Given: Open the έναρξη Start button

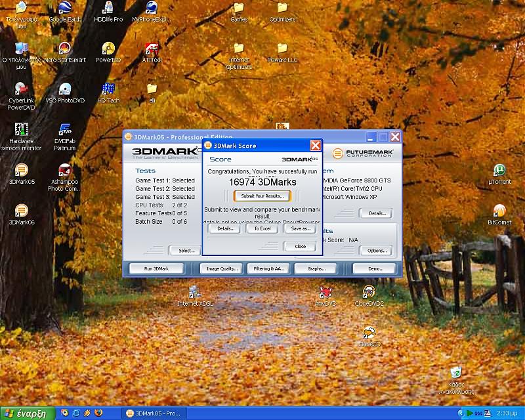Looking at the screenshot, I should point(28,413).
